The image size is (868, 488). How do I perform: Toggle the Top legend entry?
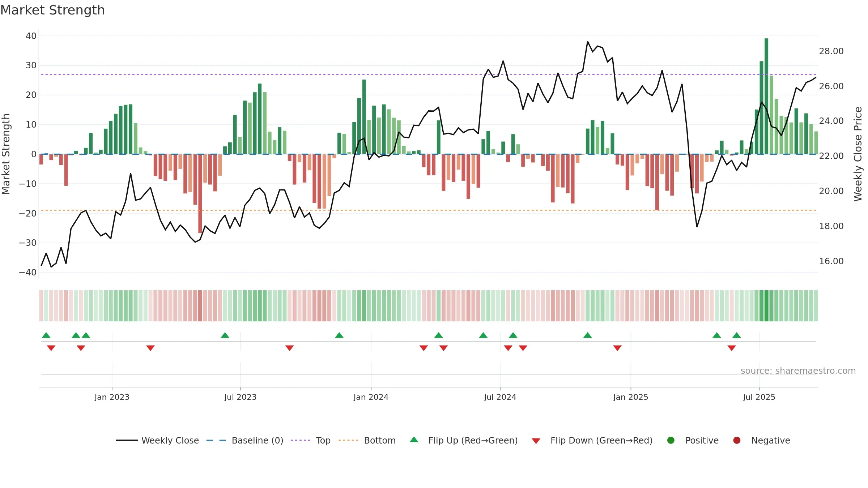tap(311, 440)
